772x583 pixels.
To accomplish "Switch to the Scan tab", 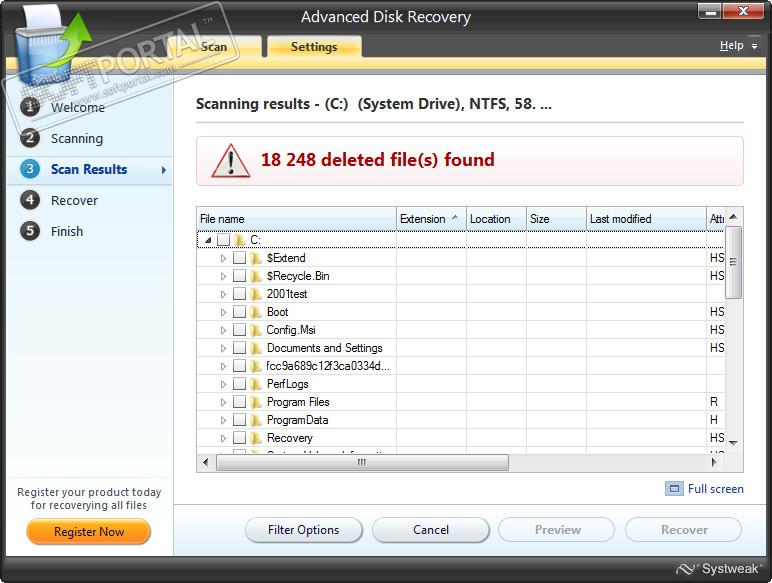I will tap(214, 47).
